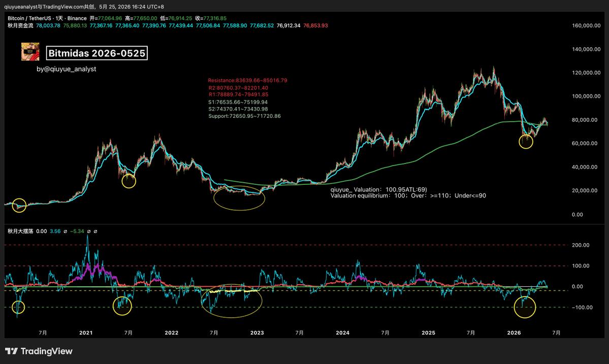Click the Bitcoin / TetherUS symbol title
Image resolution: width=609 pixels, height=364 pixels.
coord(47,18)
